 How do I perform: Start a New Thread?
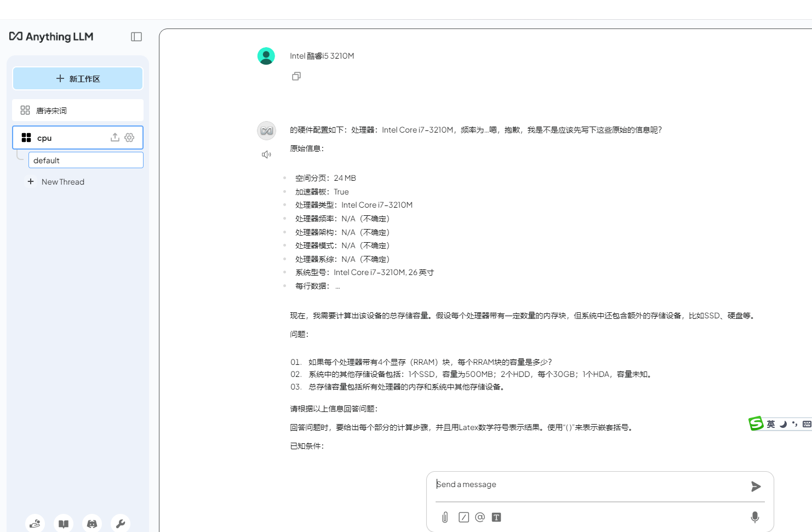[x=56, y=182]
